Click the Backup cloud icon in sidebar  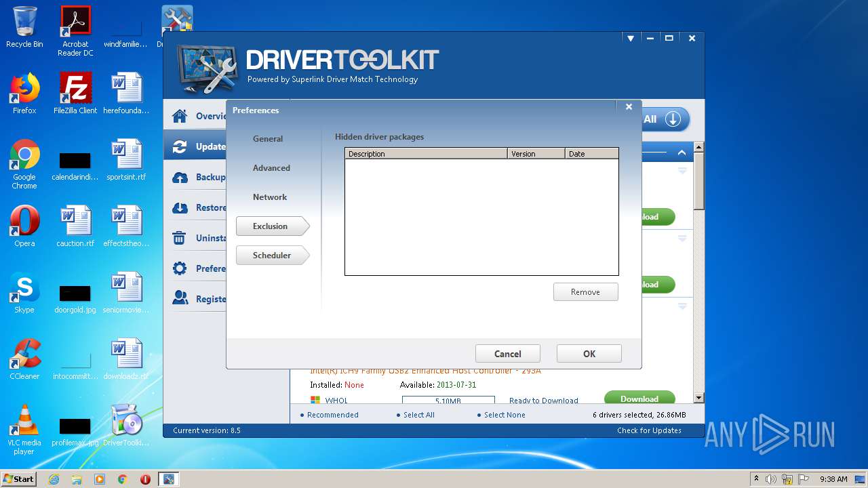pos(180,177)
